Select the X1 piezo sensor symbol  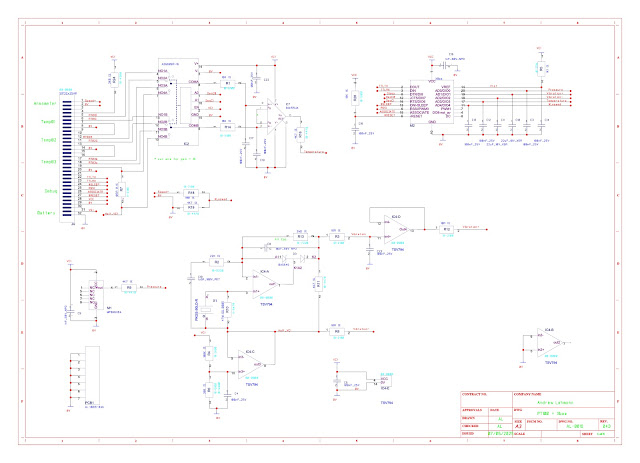coord(208,312)
